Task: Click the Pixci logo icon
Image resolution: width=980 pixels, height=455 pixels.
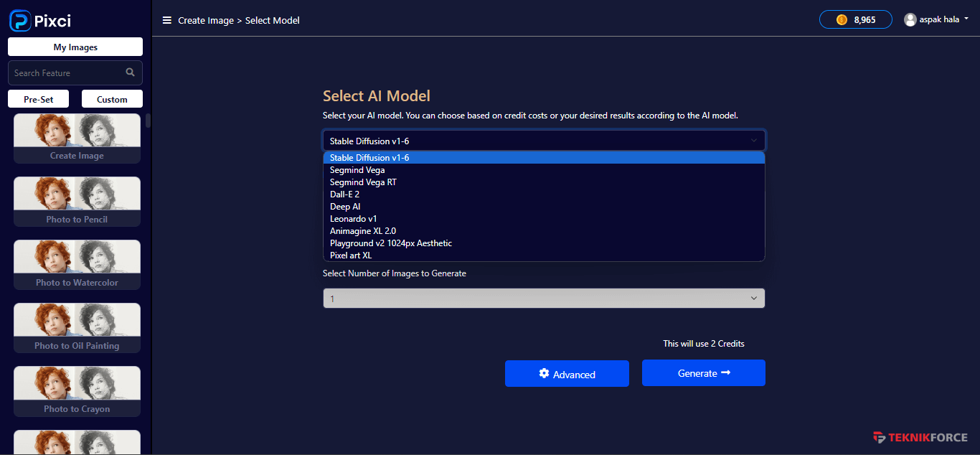Action: click(20, 21)
